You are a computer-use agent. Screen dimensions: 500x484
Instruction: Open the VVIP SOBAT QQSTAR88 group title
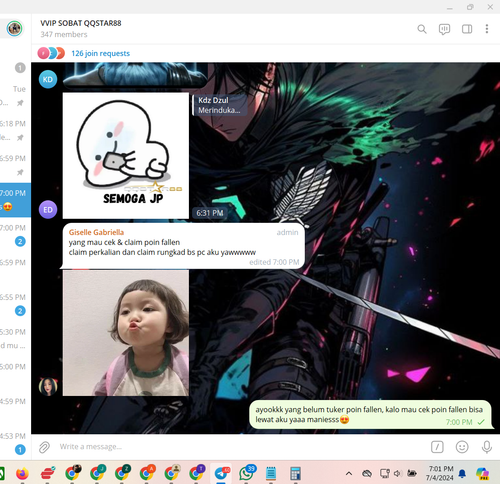(x=81, y=23)
